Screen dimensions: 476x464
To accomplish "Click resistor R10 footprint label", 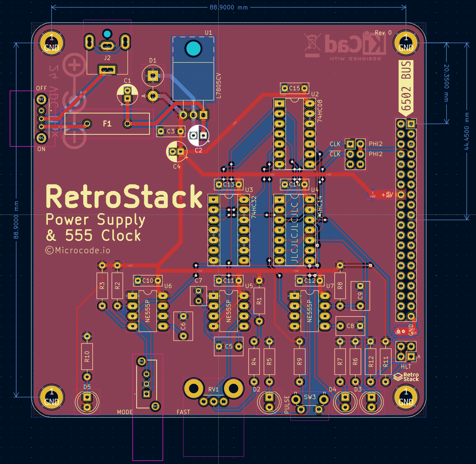I will (87, 356).
